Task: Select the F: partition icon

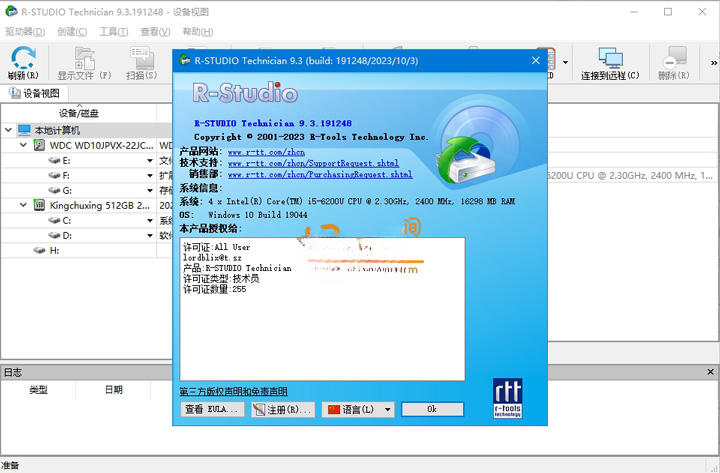Action: [x=54, y=175]
